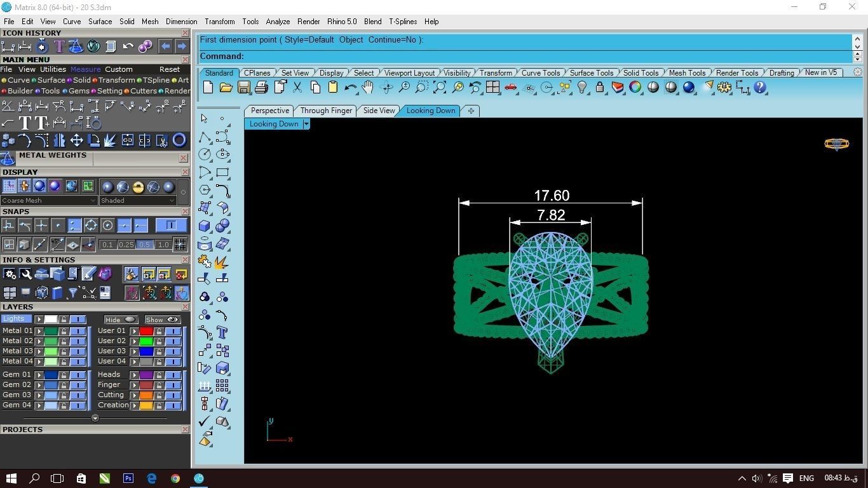
Task: Toggle visibility switch for Lights layer
Action: pyautogui.click(x=78, y=319)
